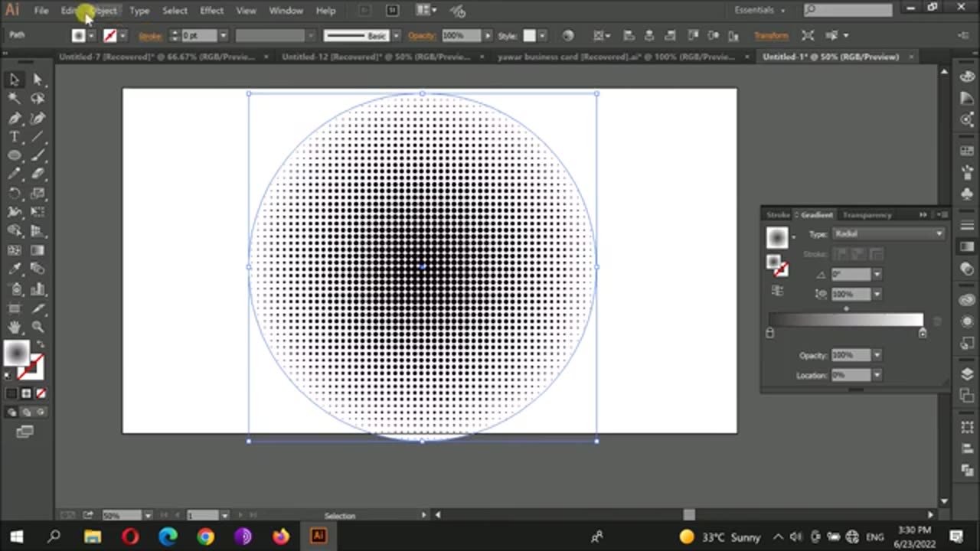This screenshot has width=980, height=551.
Task: Select the Artboard tool
Action: (15, 308)
